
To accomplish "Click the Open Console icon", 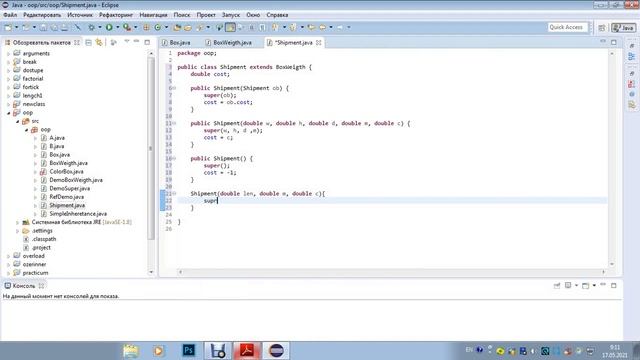I will [585, 286].
